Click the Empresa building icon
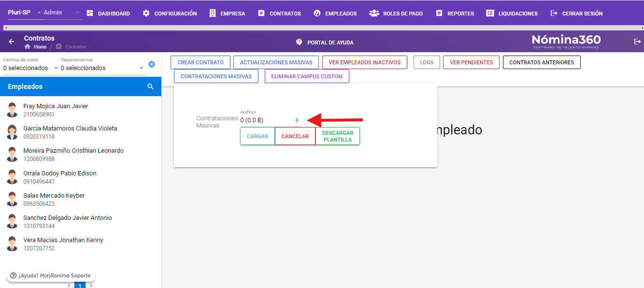The width and height of the screenshot is (644, 288). pyautogui.click(x=213, y=13)
